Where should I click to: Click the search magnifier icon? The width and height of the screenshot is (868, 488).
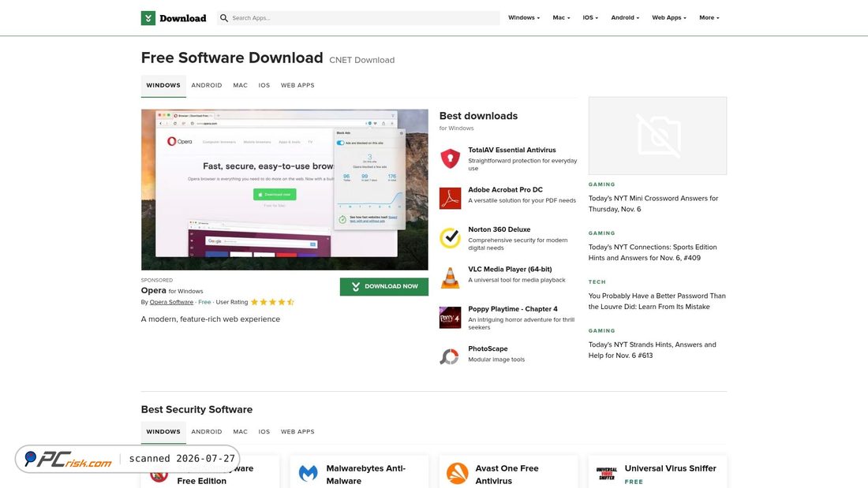223,17
